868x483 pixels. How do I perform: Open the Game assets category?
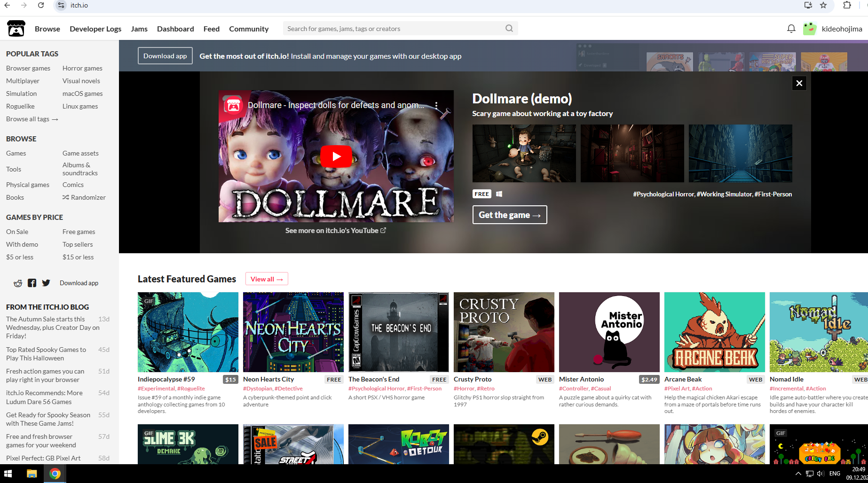80,153
